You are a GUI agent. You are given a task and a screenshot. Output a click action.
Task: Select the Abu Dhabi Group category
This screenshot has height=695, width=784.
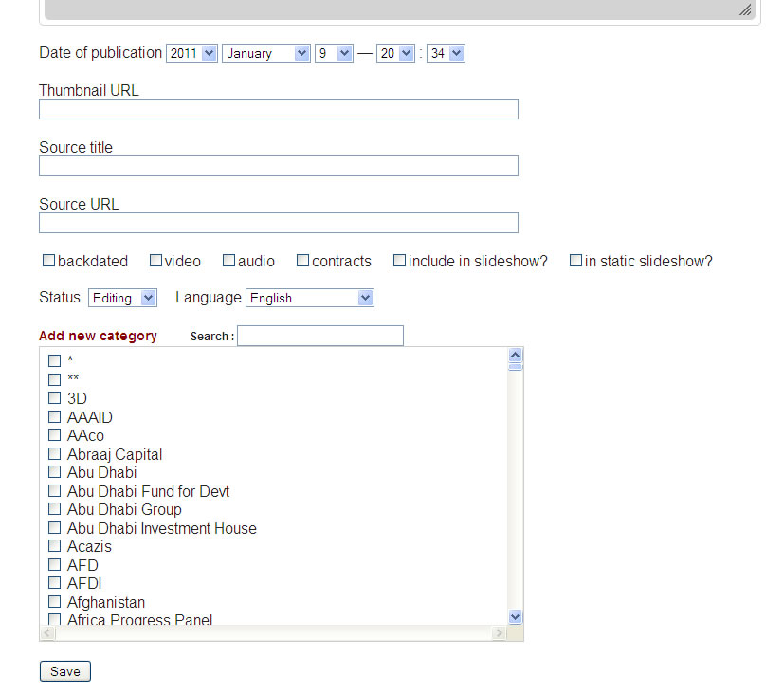(x=54, y=509)
